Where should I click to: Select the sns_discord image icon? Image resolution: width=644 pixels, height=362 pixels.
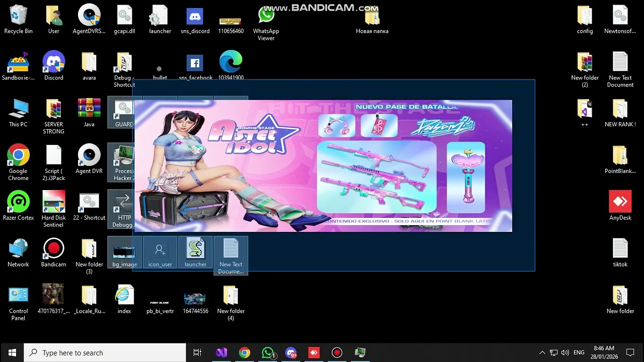[195, 20]
